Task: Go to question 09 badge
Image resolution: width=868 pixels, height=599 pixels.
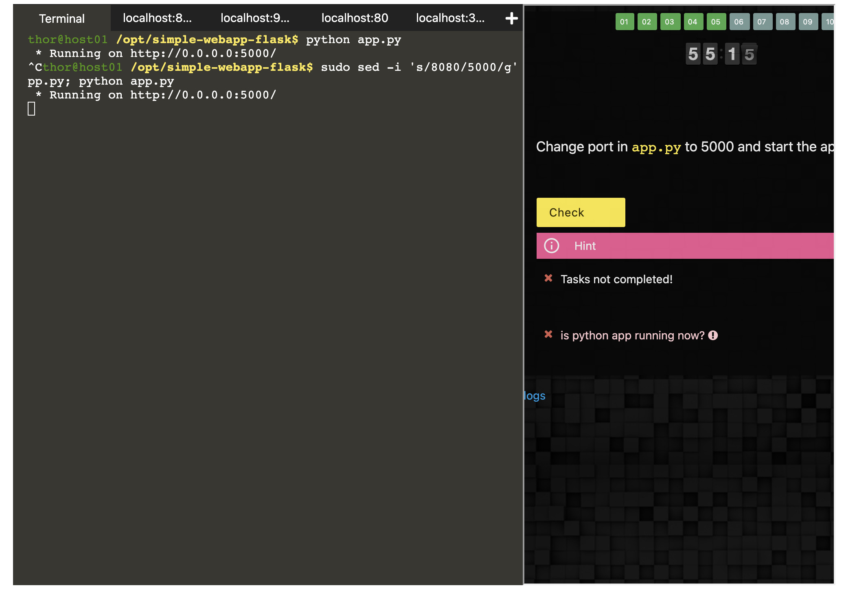Action: click(x=807, y=22)
